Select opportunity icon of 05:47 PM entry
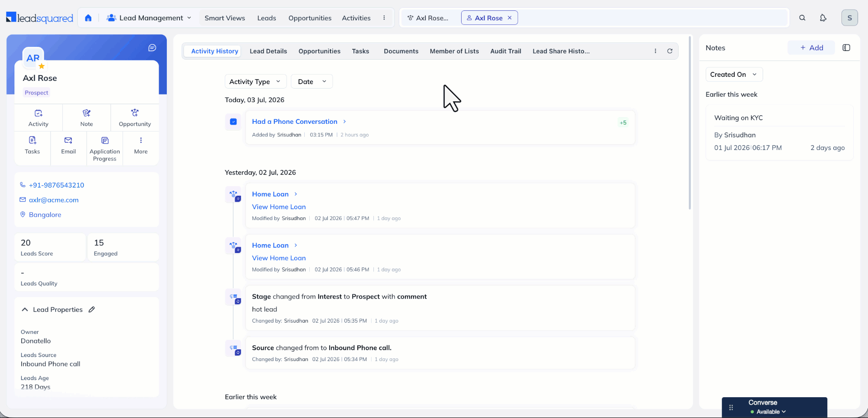 click(234, 195)
